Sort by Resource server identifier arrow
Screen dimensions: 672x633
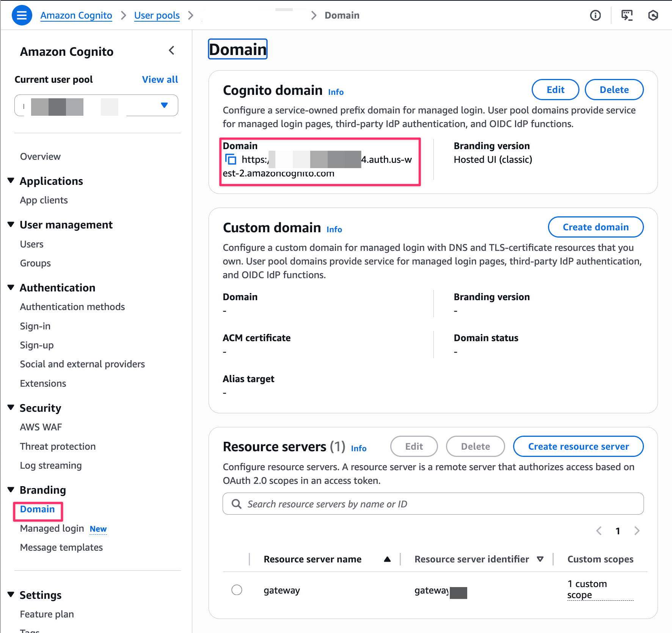(x=540, y=559)
